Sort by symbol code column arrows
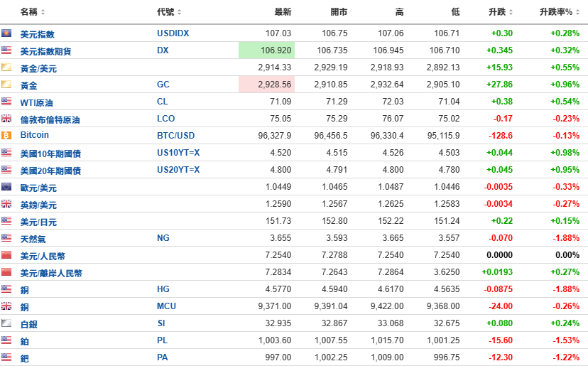The height and width of the screenshot is (366, 588). (x=179, y=12)
